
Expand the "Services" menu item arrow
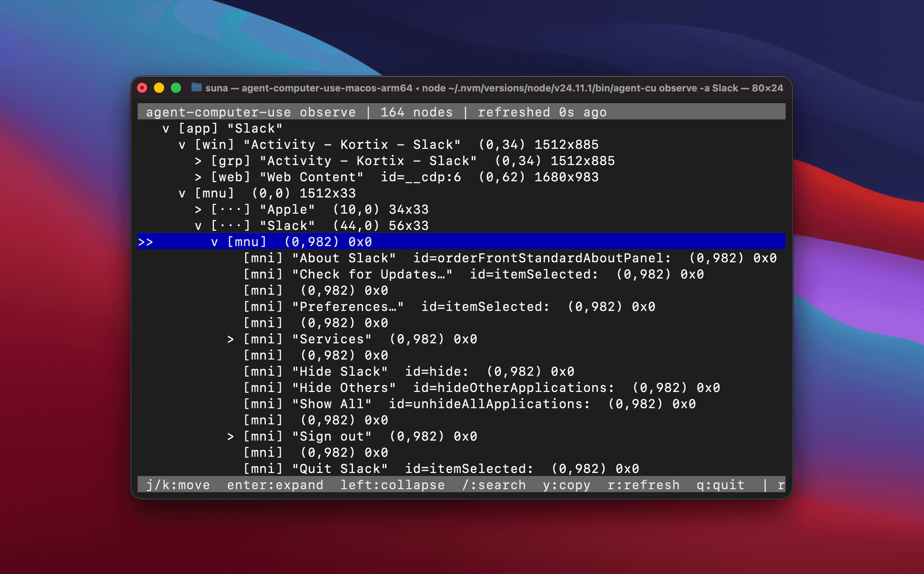pos(231,339)
